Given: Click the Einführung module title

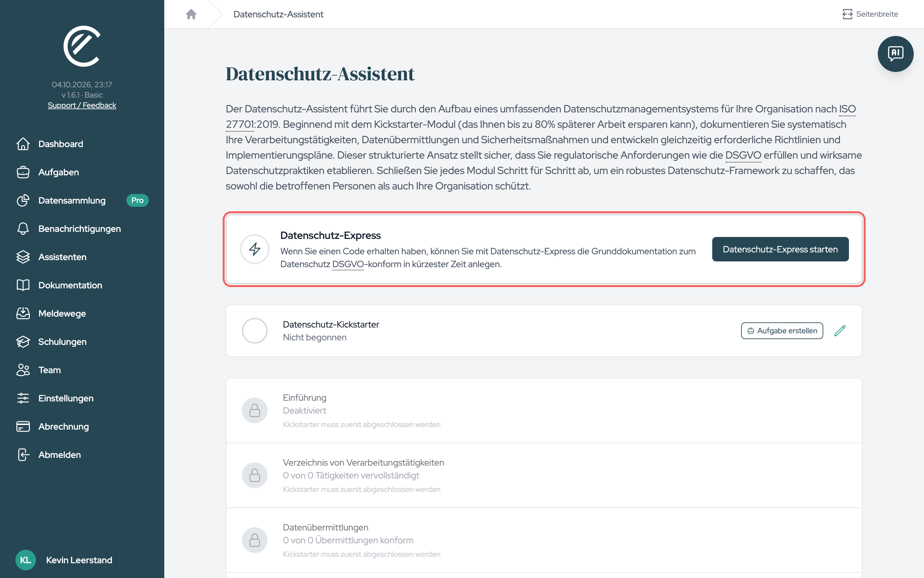Looking at the screenshot, I should click(x=304, y=398).
